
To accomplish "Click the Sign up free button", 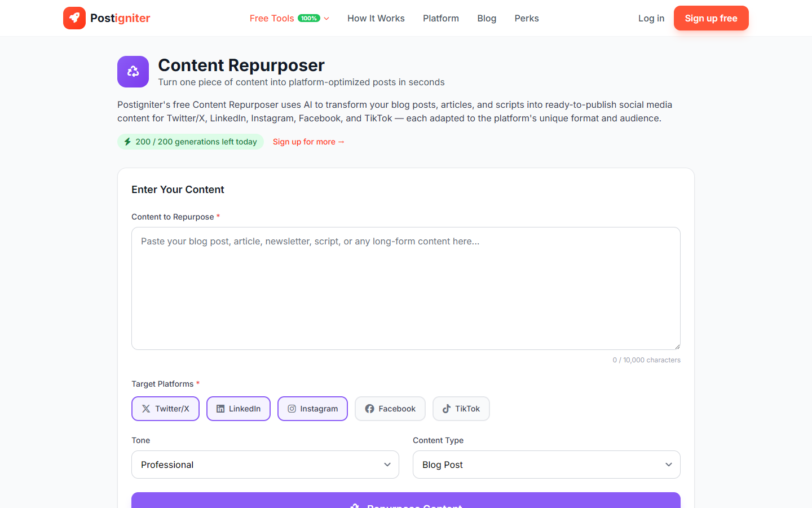I will pyautogui.click(x=711, y=18).
